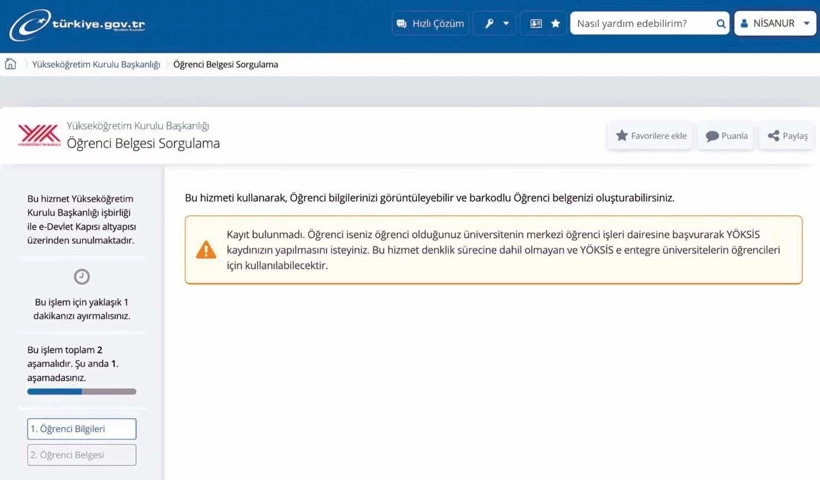Image resolution: width=820 pixels, height=480 pixels.
Task: Rate the service with Puanla
Action: (x=726, y=136)
